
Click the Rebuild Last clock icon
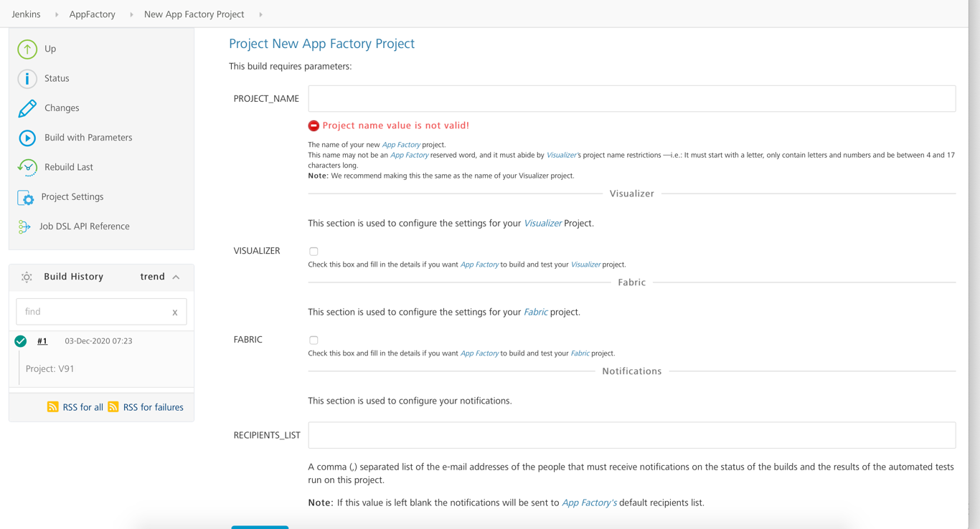coord(27,167)
